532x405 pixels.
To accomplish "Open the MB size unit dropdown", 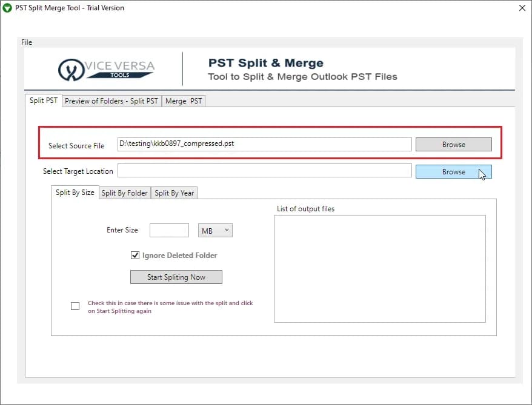I will pos(215,231).
